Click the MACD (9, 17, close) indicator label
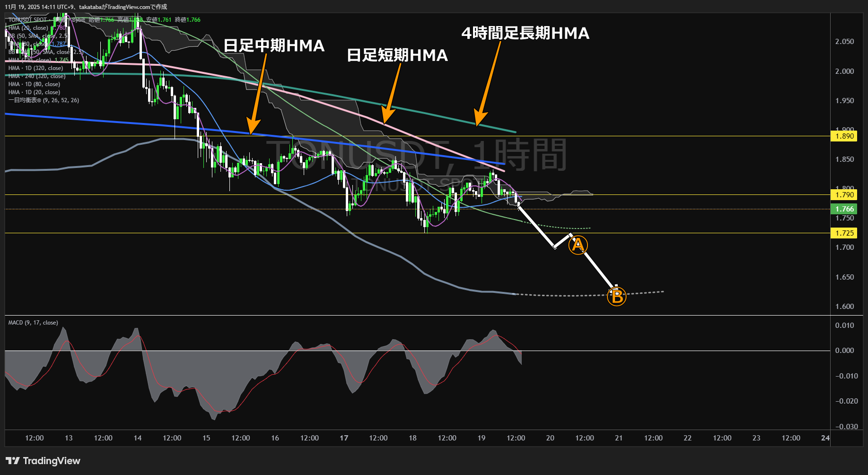Screen dimensions: 868x475 tap(33, 323)
